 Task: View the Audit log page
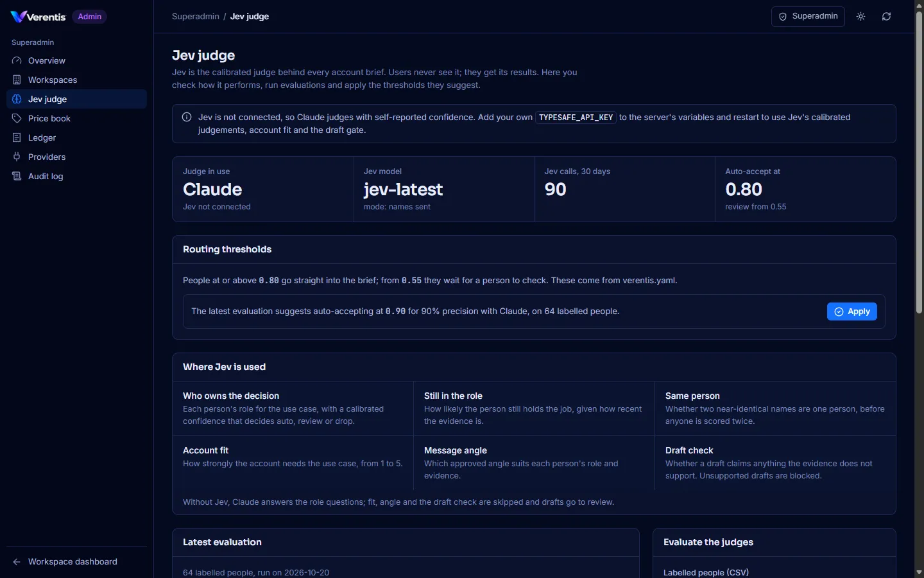click(76, 176)
